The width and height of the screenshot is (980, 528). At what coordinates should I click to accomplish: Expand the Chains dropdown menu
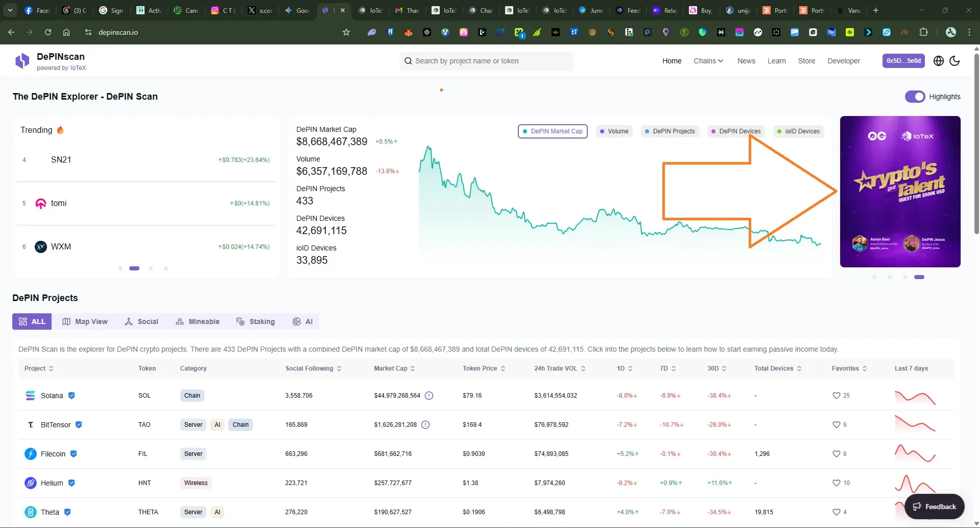[x=708, y=61]
